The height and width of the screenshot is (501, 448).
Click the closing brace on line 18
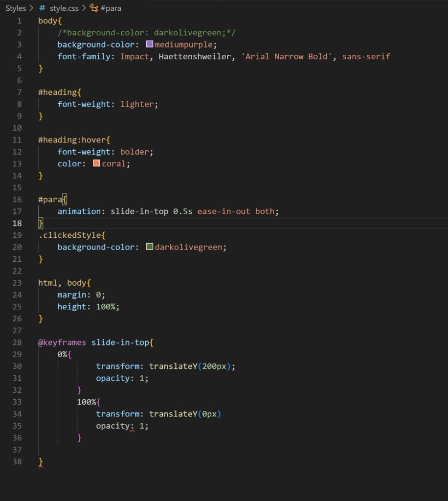pos(41,223)
